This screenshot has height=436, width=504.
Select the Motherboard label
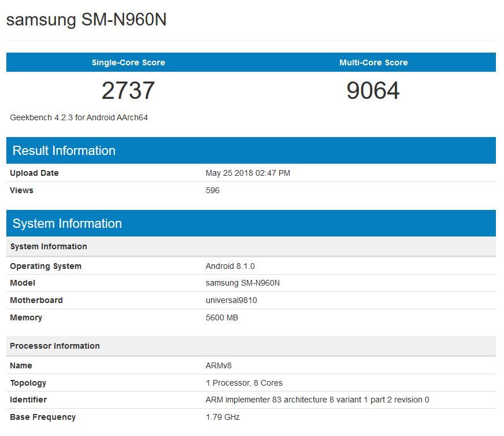[x=36, y=300]
